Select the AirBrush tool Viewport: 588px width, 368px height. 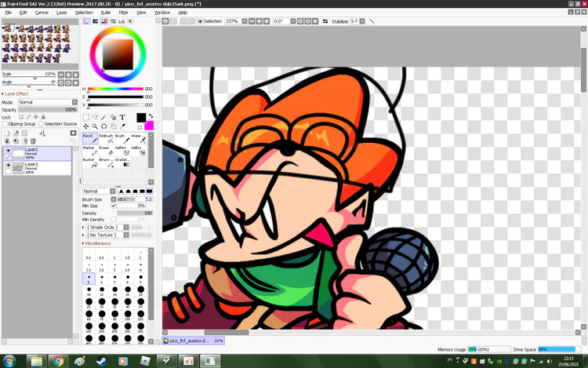(x=106, y=138)
